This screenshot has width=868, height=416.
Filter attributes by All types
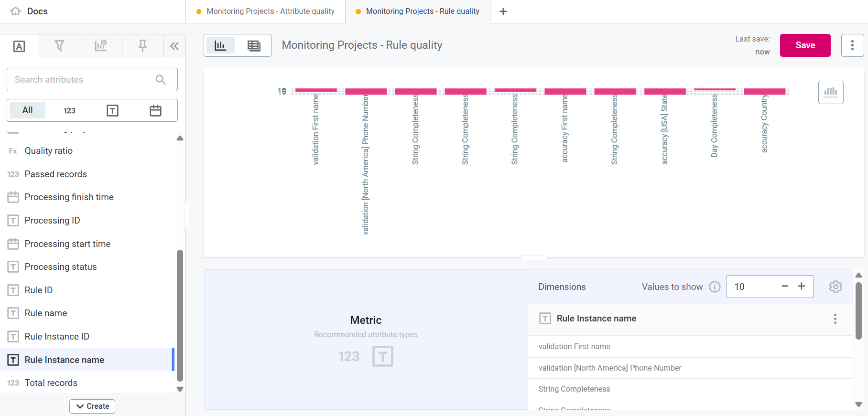click(28, 110)
